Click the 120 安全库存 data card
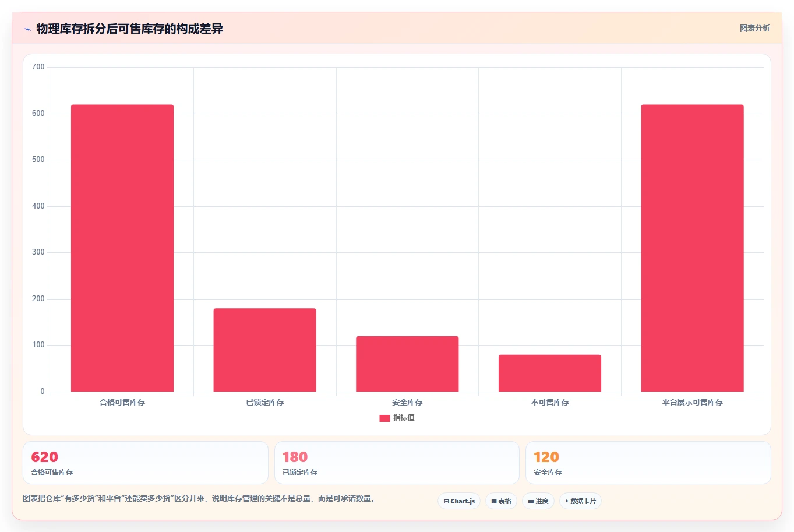Image resolution: width=794 pixels, height=532 pixels. point(648,463)
